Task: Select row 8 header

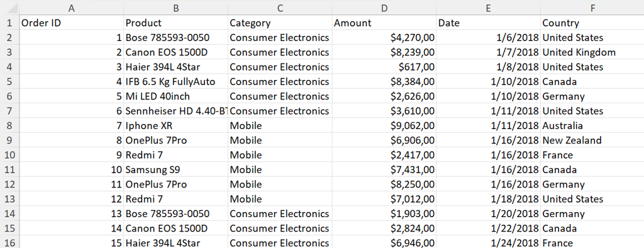Action: [x=9, y=125]
